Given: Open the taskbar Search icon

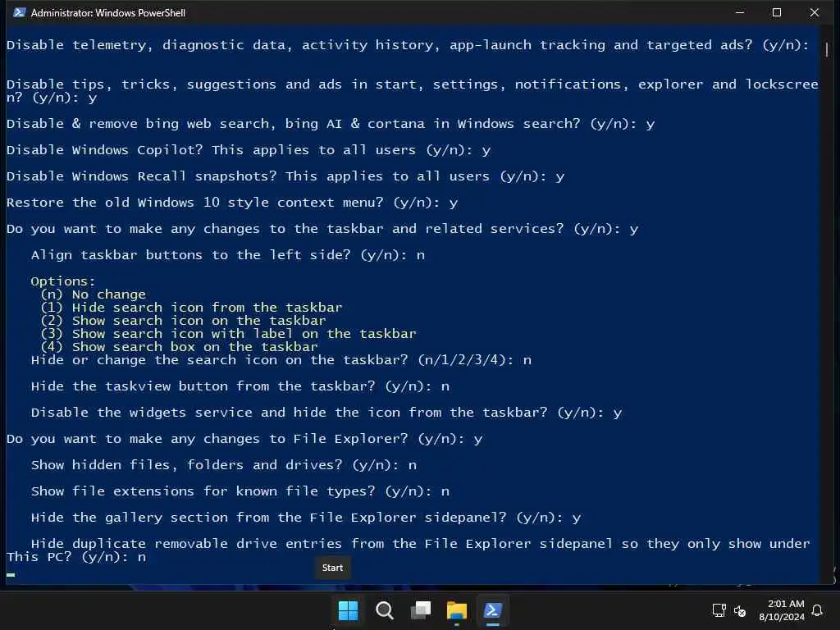Looking at the screenshot, I should (384, 610).
